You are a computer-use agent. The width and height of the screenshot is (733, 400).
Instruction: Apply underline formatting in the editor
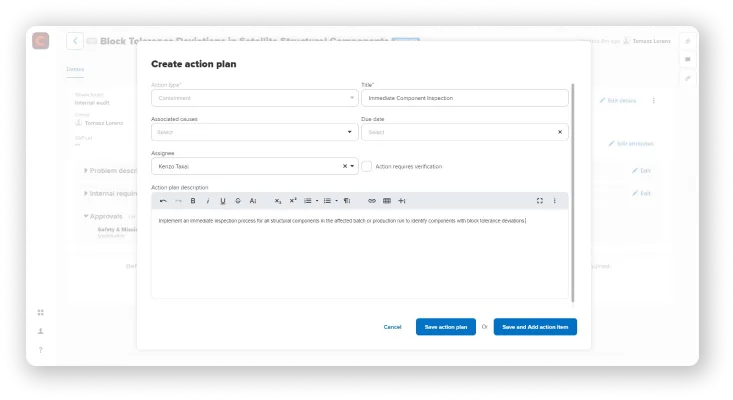pyautogui.click(x=222, y=201)
